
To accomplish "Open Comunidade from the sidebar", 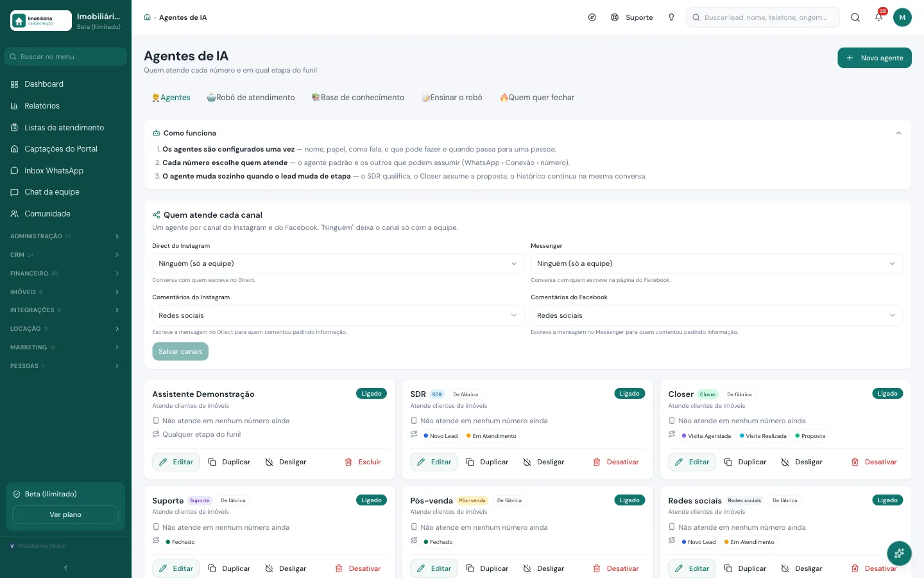I will point(65,214).
